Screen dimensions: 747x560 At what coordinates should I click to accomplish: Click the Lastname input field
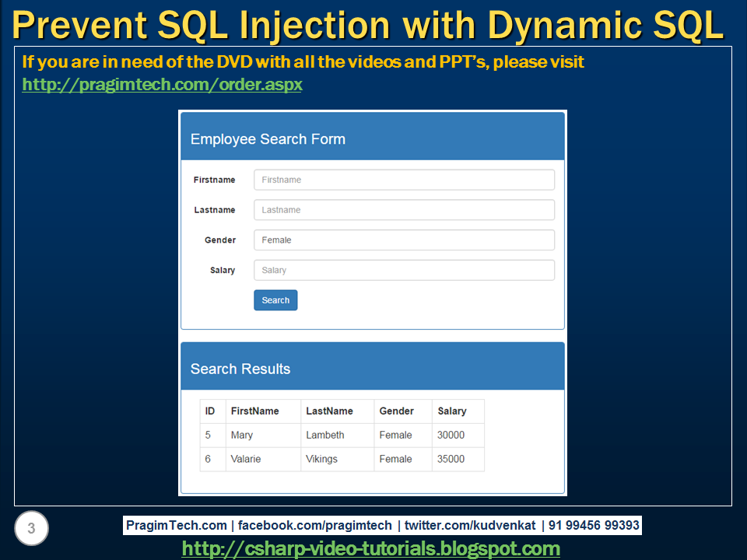pyautogui.click(x=404, y=209)
